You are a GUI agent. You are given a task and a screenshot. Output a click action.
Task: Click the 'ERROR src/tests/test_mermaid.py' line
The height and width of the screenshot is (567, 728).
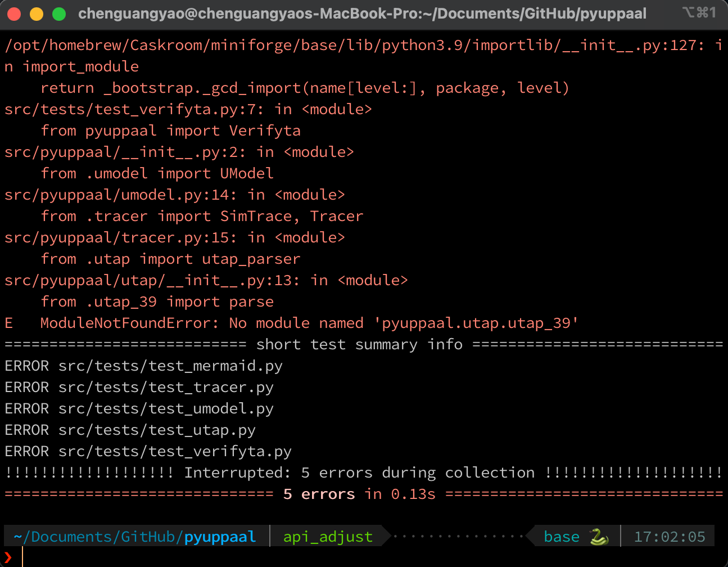click(x=144, y=366)
